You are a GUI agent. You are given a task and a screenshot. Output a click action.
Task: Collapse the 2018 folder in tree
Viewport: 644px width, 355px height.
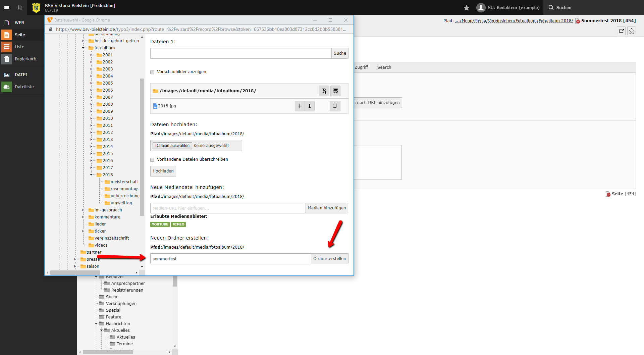pyautogui.click(x=91, y=175)
